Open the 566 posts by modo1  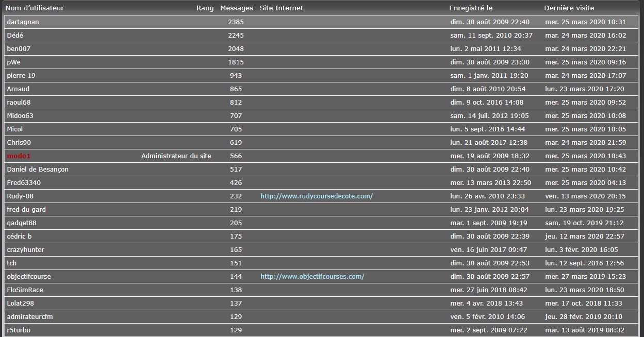click(236, 156)
